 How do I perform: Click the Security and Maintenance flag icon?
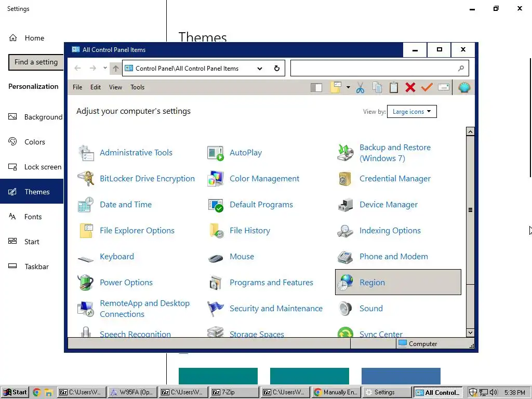coord(216,309)
